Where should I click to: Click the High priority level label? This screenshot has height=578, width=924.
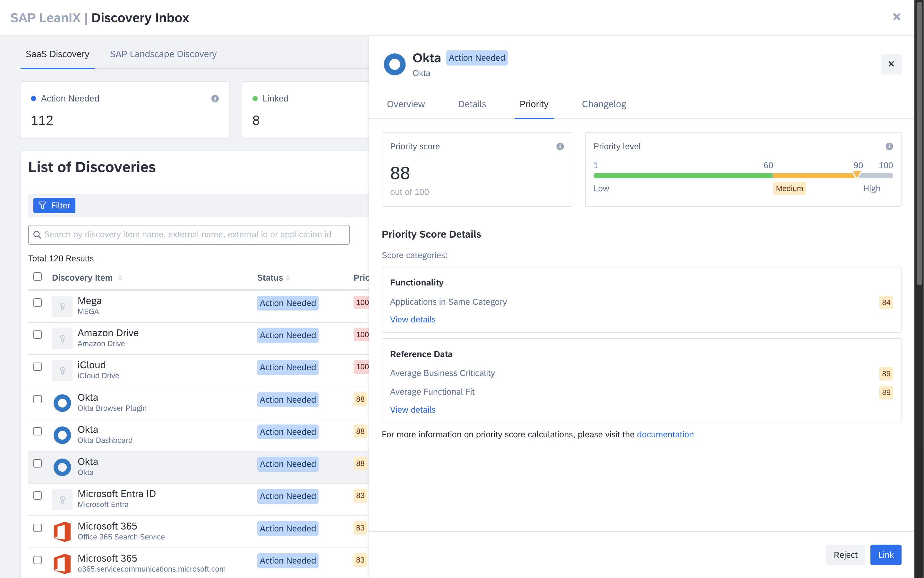pos(872,188)
